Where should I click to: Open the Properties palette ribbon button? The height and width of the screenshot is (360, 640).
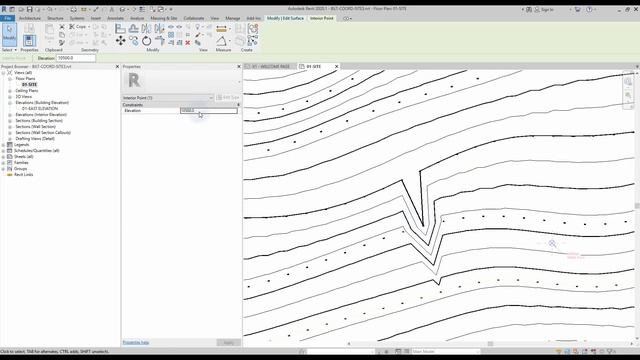click(x=29, y=40)
